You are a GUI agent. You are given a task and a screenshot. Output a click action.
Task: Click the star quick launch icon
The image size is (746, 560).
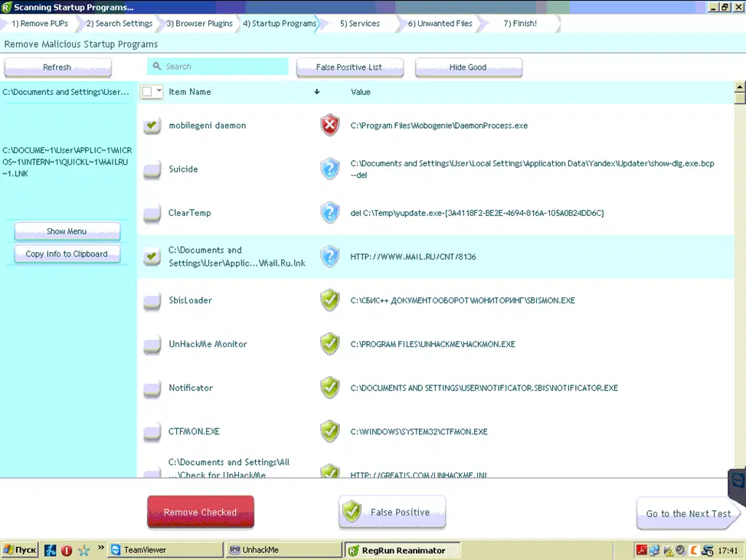pos(83,551)
